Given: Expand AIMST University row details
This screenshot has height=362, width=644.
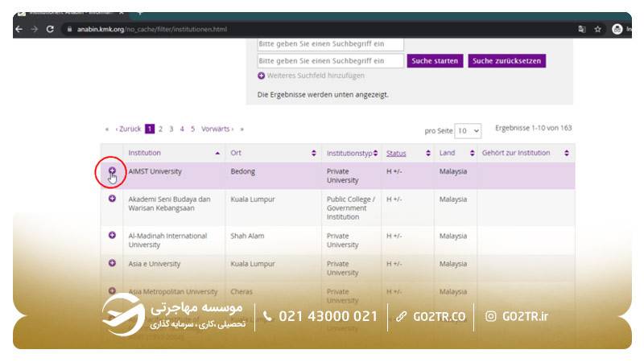Looking at the screenshot, I should (x=112, y=171).
